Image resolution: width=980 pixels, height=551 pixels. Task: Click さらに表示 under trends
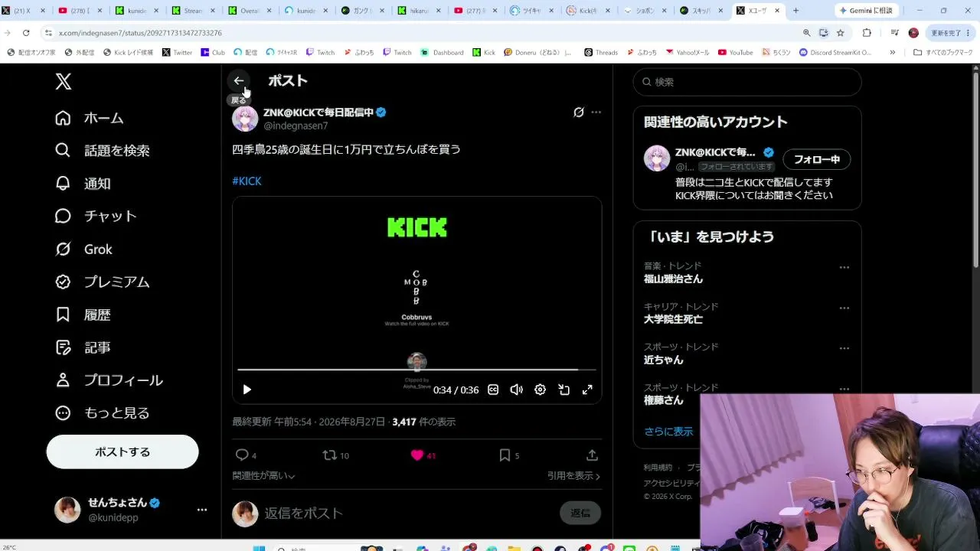668,432
